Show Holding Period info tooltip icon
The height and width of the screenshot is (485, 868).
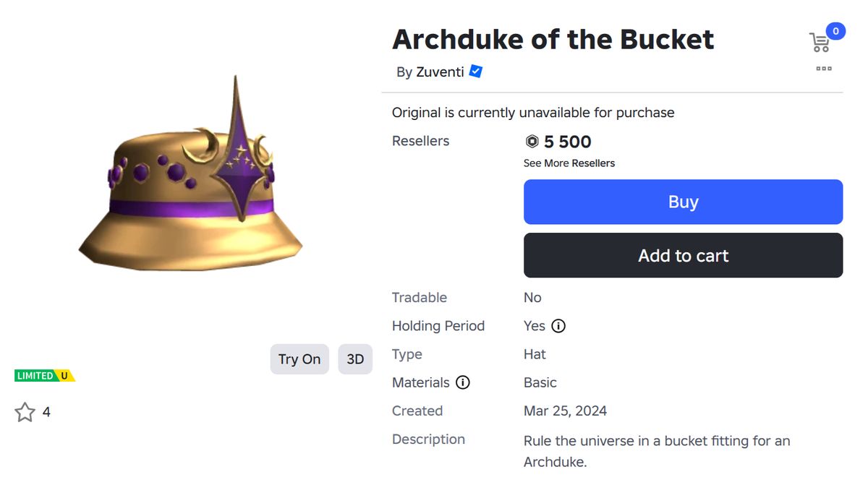point(558,326)
